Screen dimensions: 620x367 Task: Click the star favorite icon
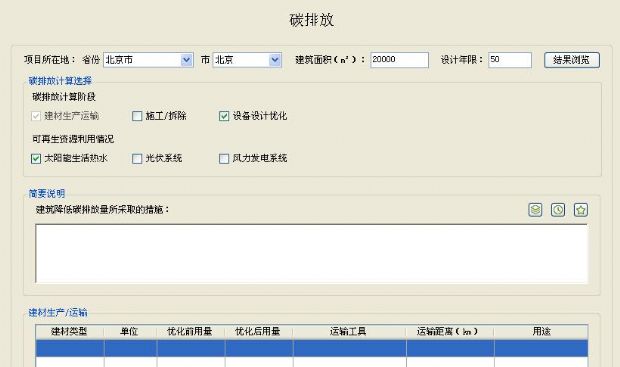(580, 210)
